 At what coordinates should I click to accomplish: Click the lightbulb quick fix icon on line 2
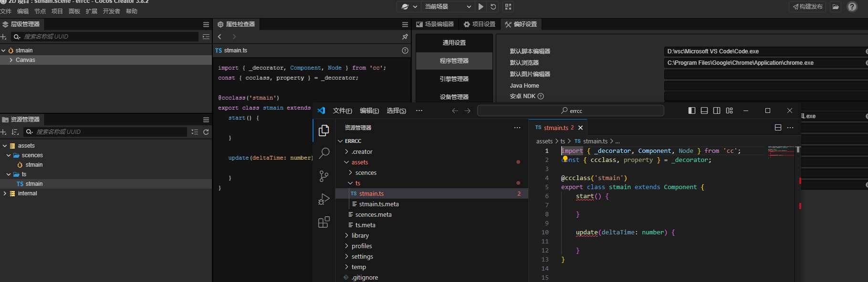click(x=565, y=159)
